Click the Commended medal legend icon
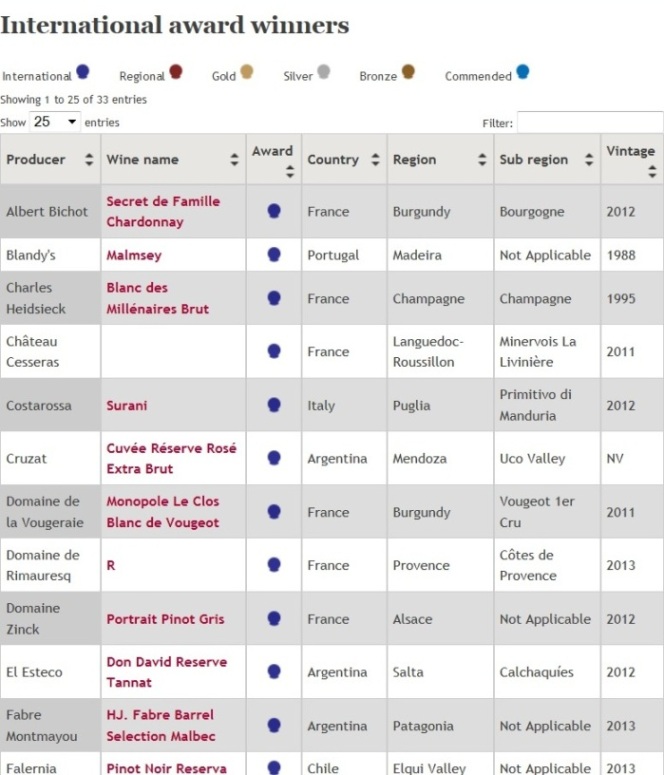 pyautogui.click(x=522, y=72)
